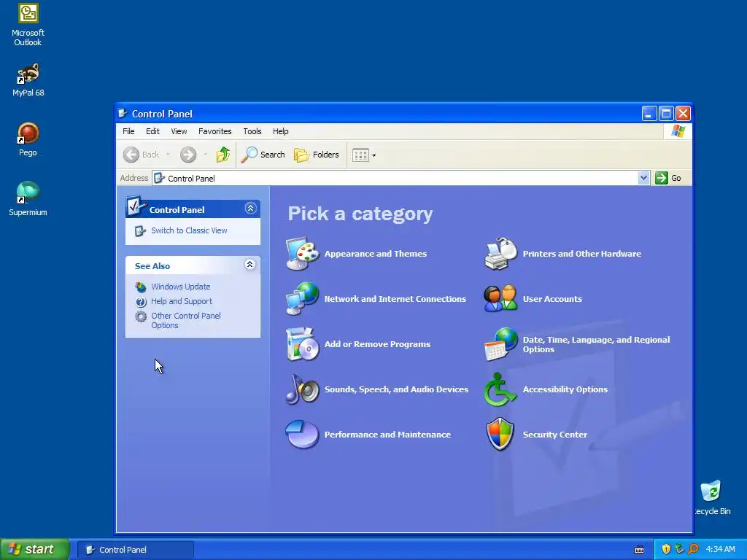Click the Performance and Maintenance text link
This screenshot has width=747, height=560.
click(x=387, y=435)
